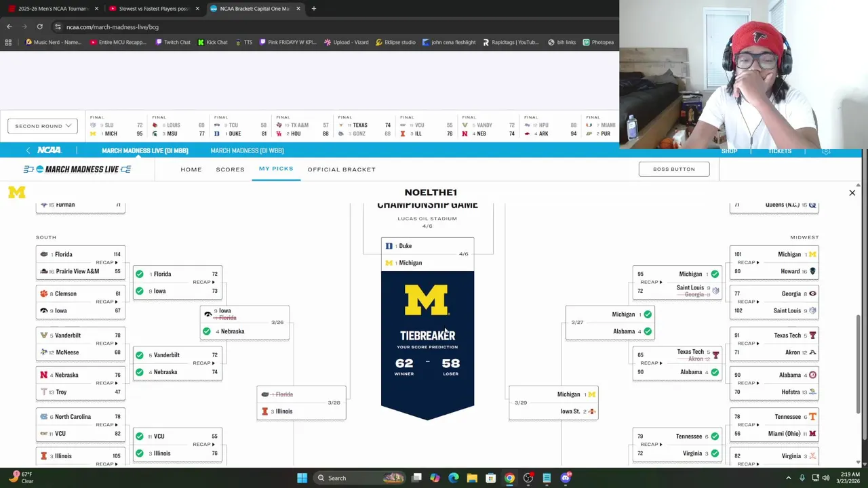868x488 pixels.
Task: Open the TEXAS vs GONZ final score card
Action: click(364, 126)
